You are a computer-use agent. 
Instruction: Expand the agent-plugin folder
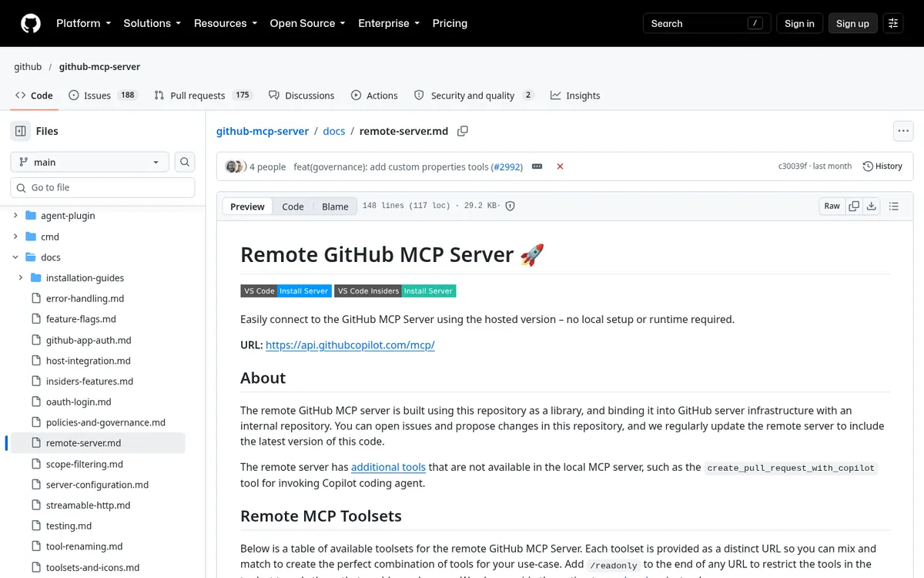15,216
